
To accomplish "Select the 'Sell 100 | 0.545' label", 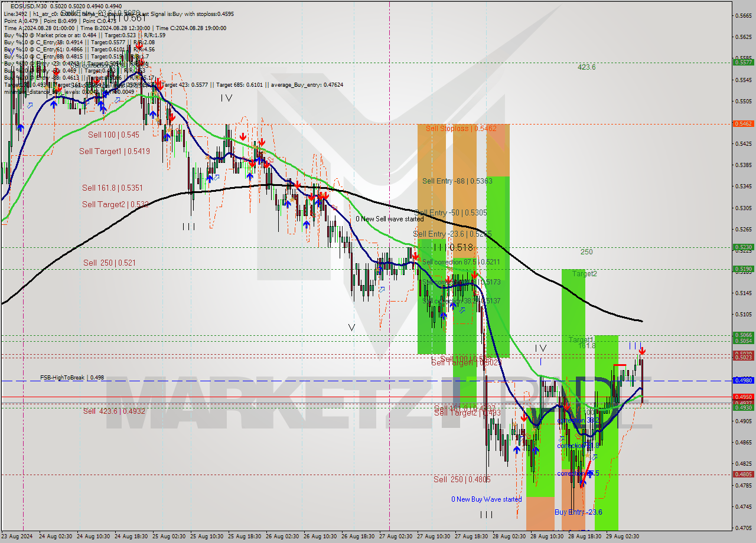I will tap(113, 135).
